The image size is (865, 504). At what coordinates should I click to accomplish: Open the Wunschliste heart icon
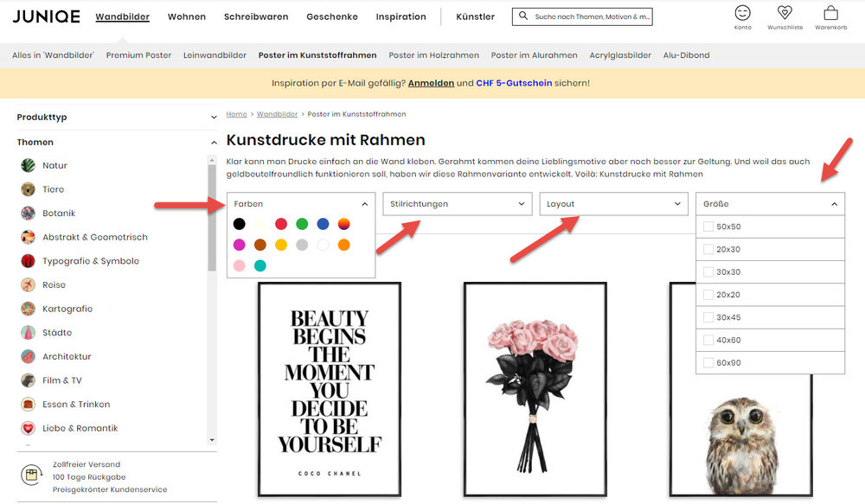(x=785, y=13)
